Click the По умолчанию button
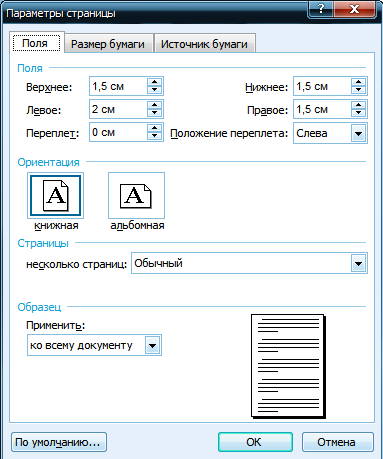Viewport: 383px width, 459px height. 59,442
